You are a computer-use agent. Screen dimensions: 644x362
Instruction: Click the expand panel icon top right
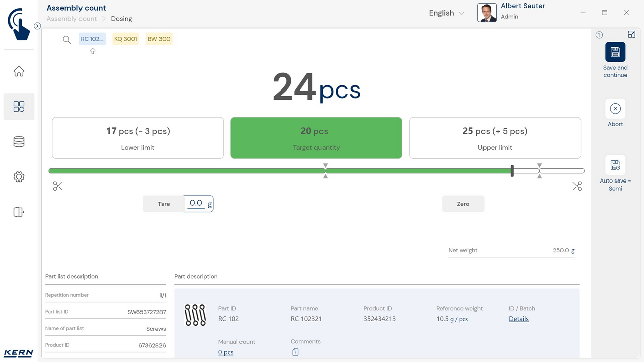click(x=632, y=34)
